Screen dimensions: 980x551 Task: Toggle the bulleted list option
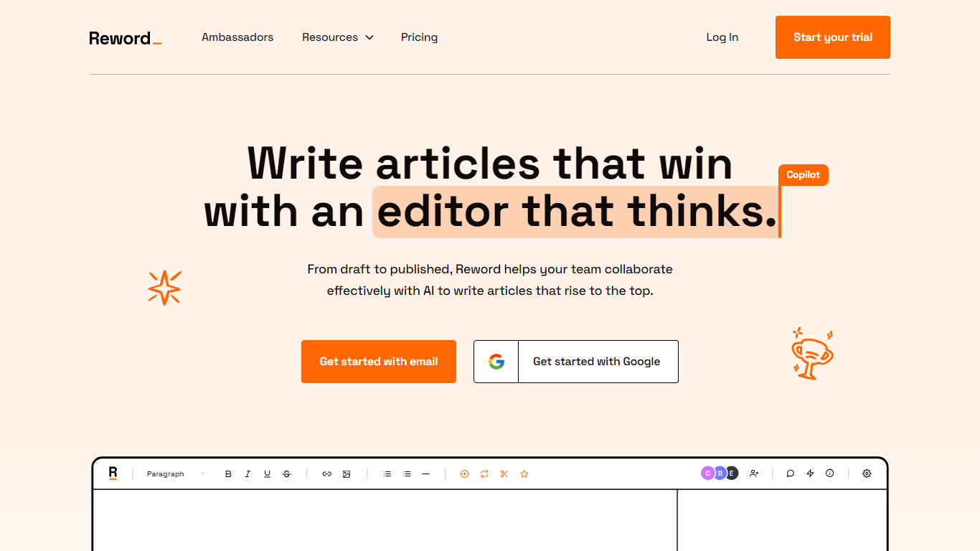(387, 474)
